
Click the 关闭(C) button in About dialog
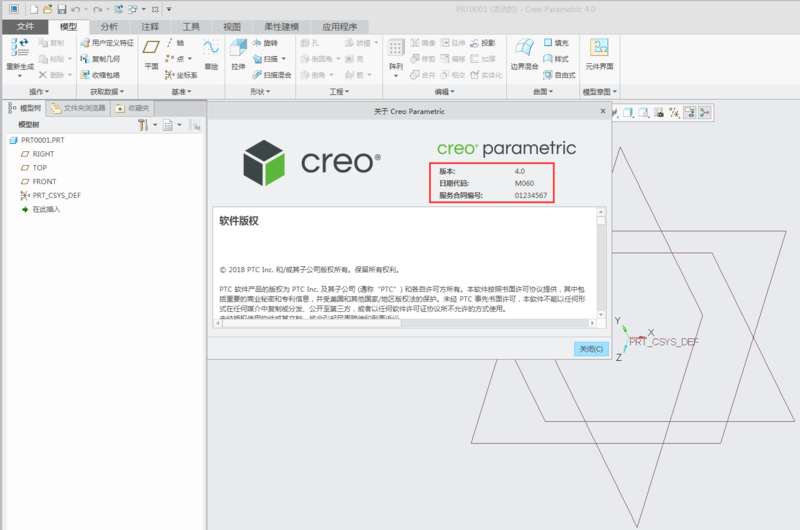coord(591,349)
